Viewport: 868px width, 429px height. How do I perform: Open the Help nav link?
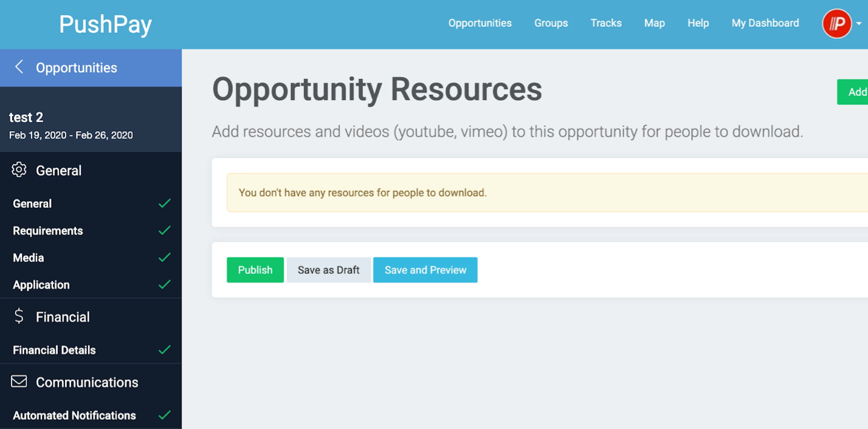coord(698,23)
